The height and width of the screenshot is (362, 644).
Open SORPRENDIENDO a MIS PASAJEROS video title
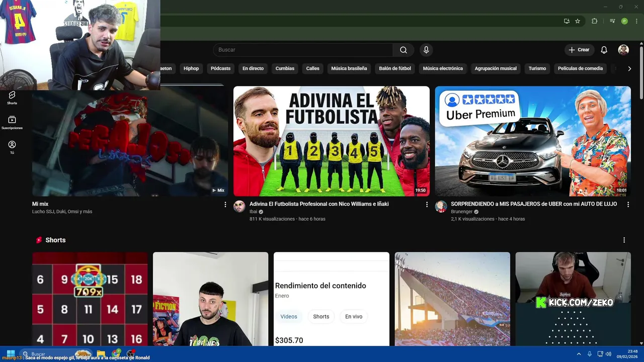point(534,204)
